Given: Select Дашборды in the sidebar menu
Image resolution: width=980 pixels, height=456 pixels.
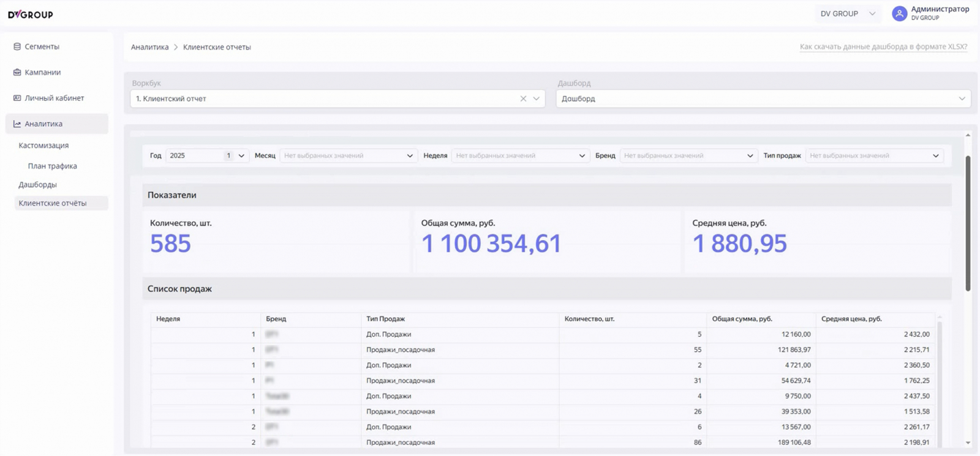Looking at the screenshot, I should click(37, 184).
